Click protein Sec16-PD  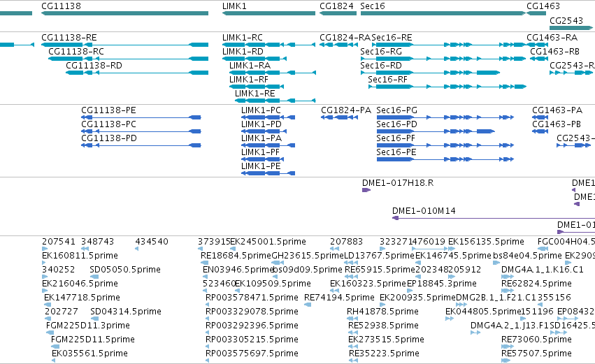coord(436,131)
